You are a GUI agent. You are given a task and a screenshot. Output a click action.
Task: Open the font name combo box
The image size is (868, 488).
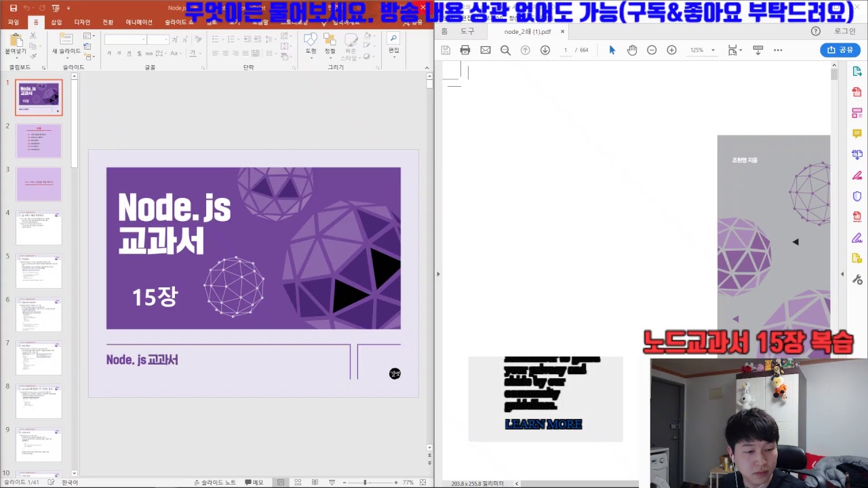click(125, 39)
